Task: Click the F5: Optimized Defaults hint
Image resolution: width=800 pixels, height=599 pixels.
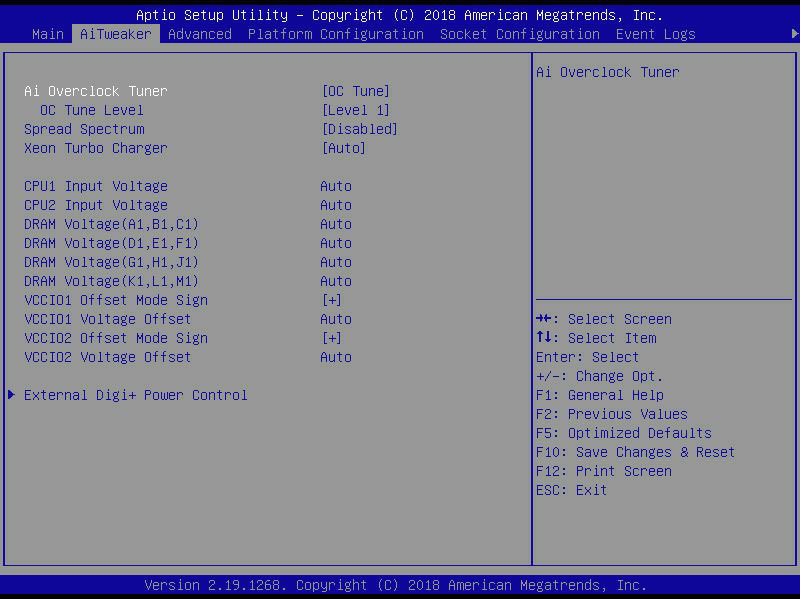Action: pyautogui.click(x=623, y=433)
